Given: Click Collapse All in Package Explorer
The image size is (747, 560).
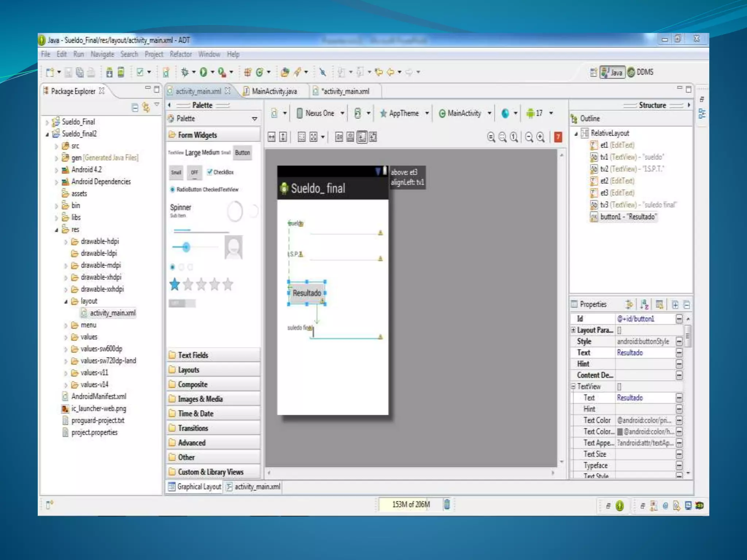Looking at the screenshot, I should click(x=135, y=107).
